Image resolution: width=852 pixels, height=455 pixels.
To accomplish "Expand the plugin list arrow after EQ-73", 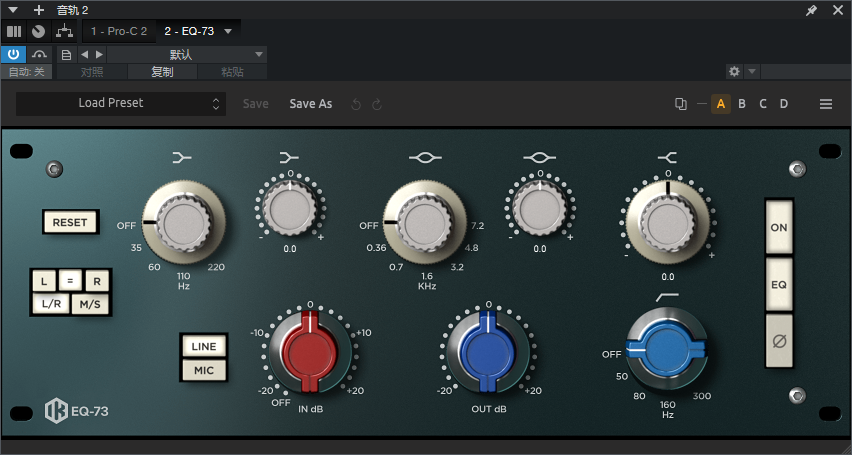I will tap(228, 31).
